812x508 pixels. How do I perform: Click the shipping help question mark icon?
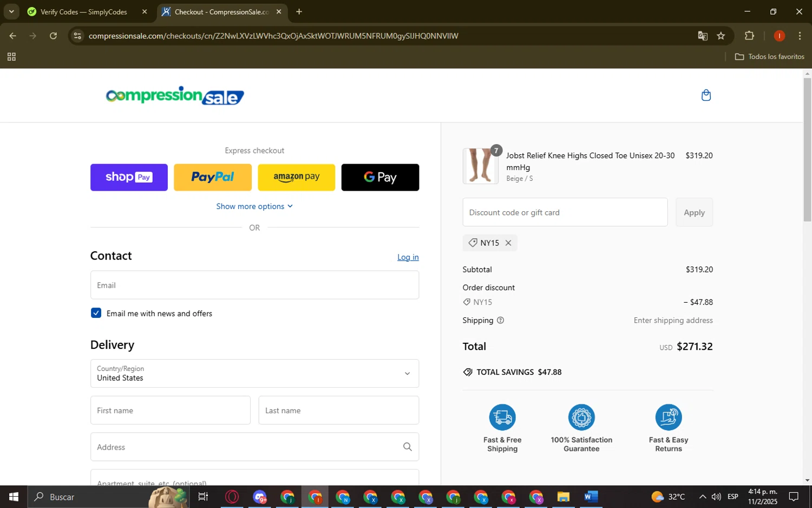pos(500,321)
